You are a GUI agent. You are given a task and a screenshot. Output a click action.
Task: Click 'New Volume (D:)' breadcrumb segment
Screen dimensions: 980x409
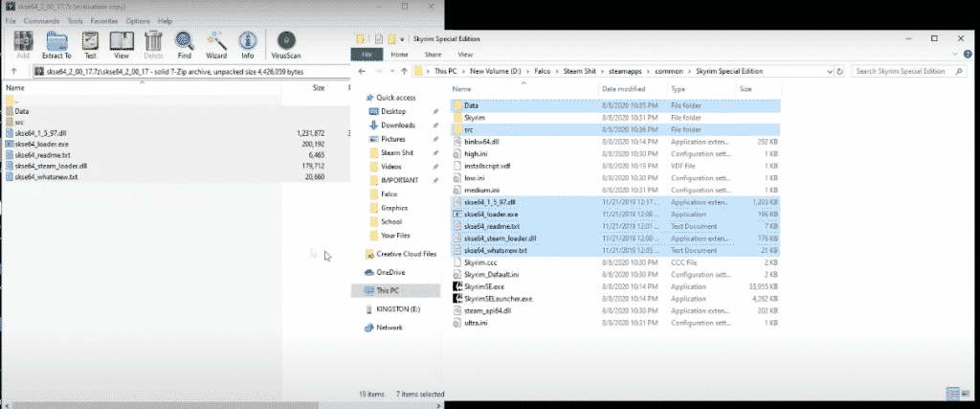pyautogui.click(x=496, y=71)
